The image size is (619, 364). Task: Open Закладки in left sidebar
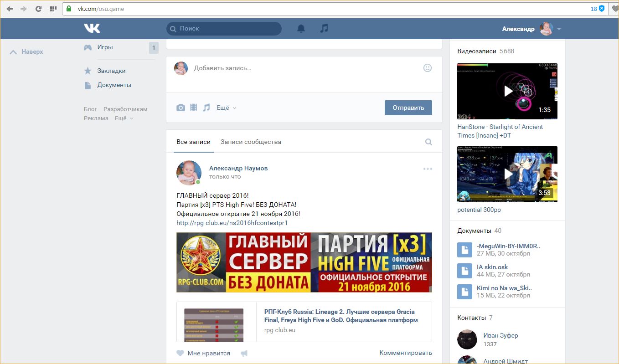coord(111,71)
